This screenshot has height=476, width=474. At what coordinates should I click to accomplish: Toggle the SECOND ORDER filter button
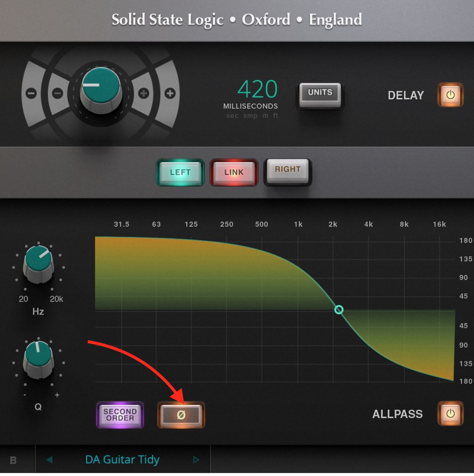[120, 414]
